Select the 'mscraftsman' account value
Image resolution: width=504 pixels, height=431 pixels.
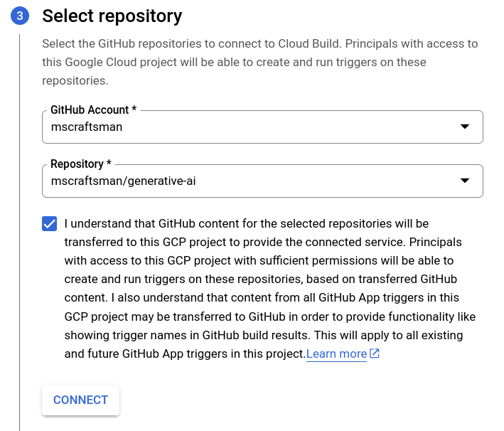(x=87, y=127)
